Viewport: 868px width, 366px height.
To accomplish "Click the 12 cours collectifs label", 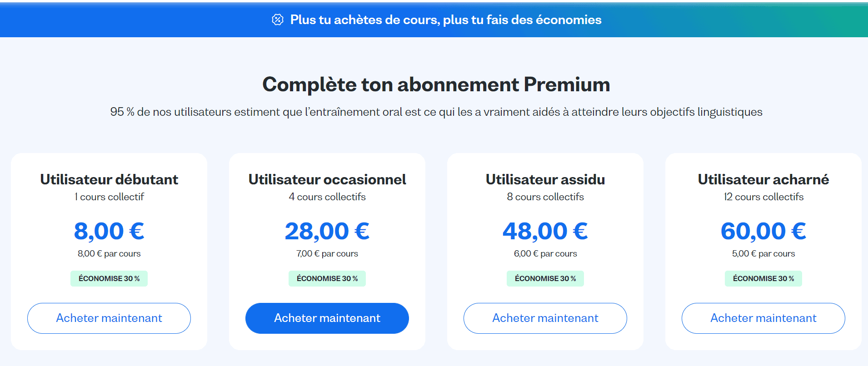I will [763, 197].
